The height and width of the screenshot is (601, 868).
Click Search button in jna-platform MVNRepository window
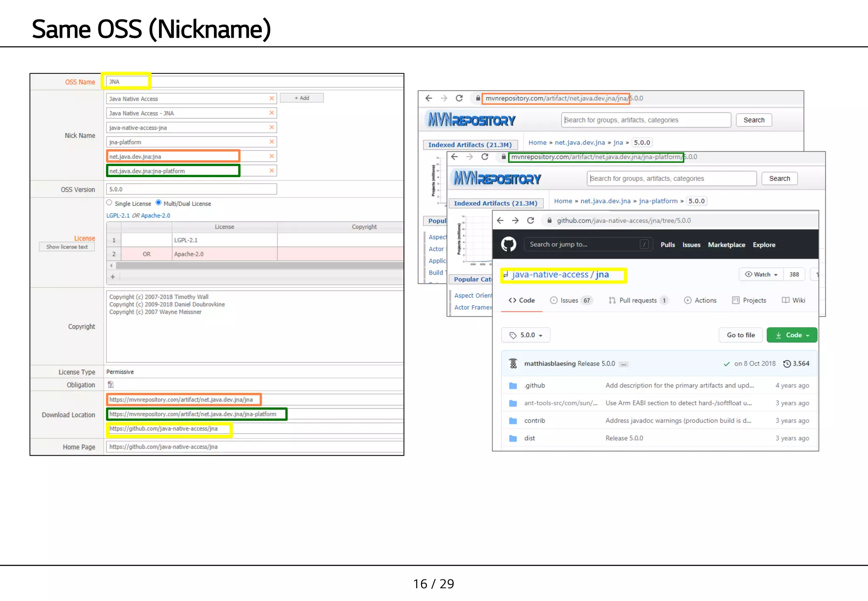pos(779,178)
